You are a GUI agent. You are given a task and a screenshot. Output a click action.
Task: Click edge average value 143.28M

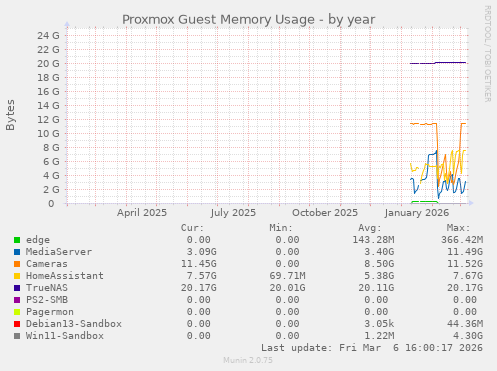coord(373,240)
